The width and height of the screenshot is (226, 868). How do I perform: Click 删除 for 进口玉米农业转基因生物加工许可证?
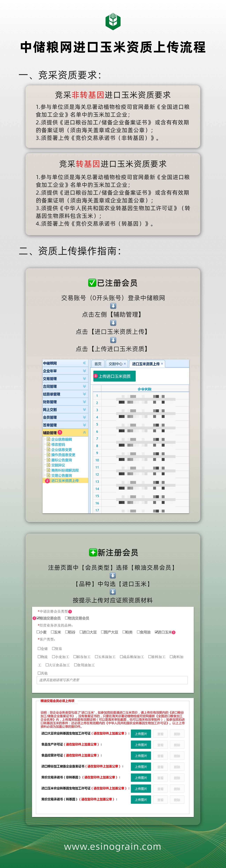[x=177, y=789]
